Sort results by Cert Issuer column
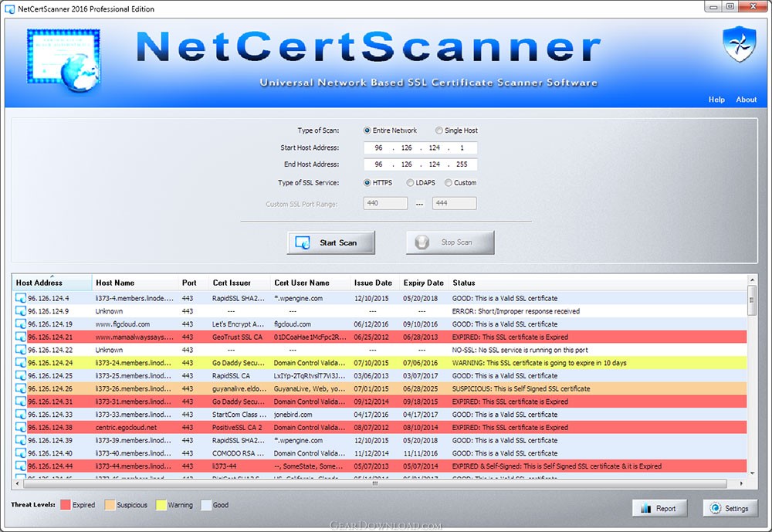Viewport: 772px width, 532px height. pos(239,283)
